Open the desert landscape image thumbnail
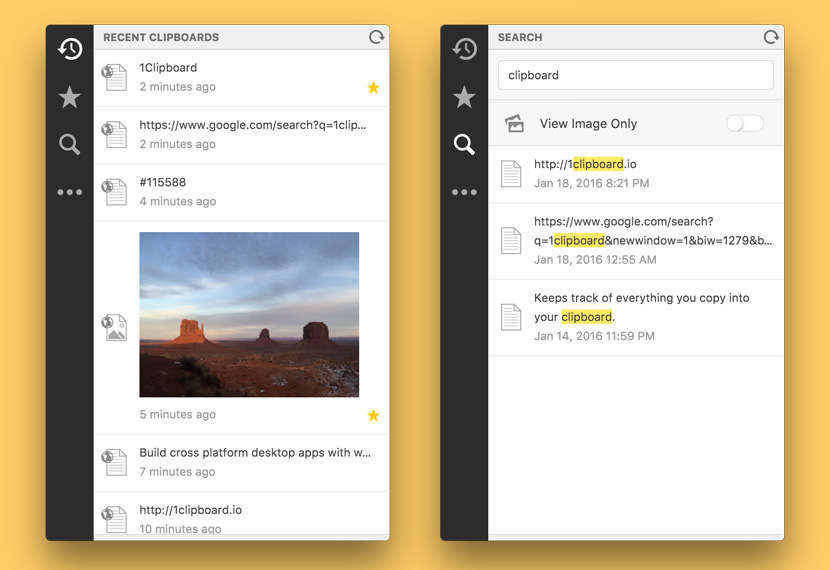 tap(249, 314)
